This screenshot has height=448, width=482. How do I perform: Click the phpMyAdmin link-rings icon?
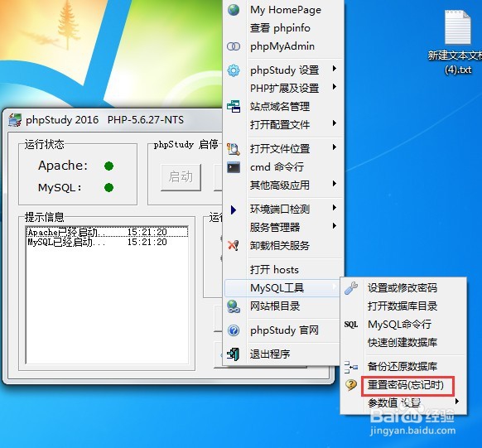pos(234,46)
